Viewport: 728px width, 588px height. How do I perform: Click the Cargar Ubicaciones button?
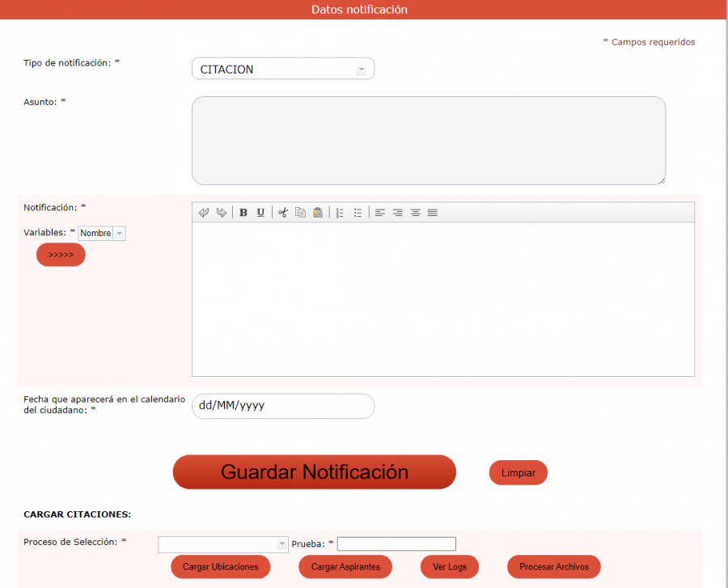[220, 567]
